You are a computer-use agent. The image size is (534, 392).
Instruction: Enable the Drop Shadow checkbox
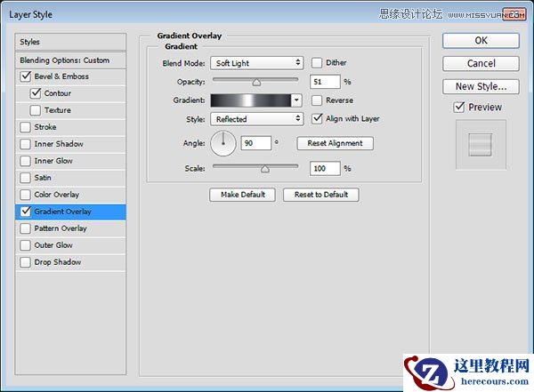click(x=25, y=262)
